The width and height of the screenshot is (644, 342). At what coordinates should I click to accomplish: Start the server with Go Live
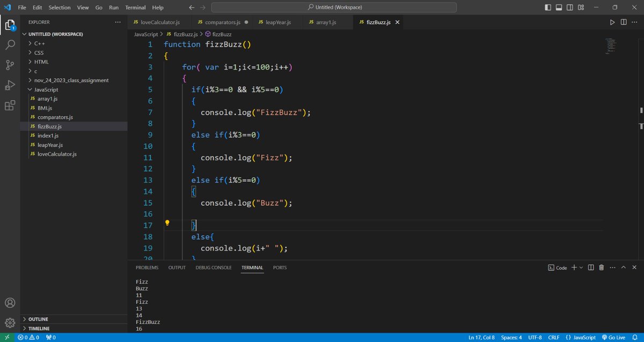tap(614, 337)
